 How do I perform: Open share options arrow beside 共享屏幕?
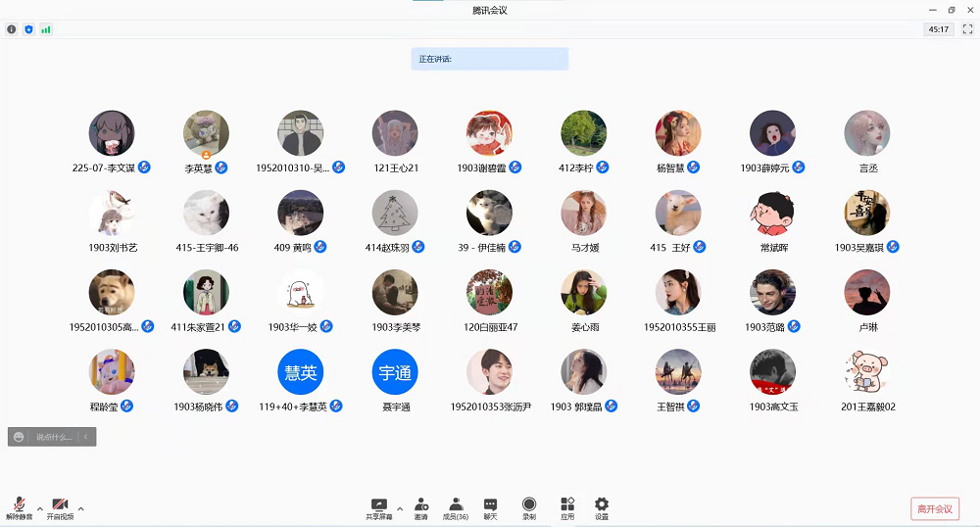click(400, 508)
